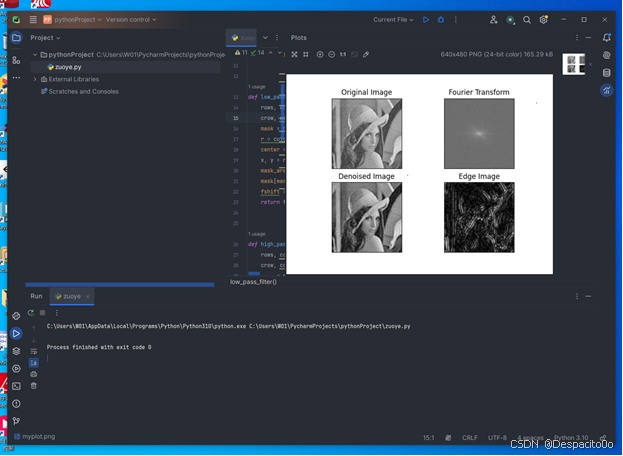Open the Current File run configuration dropdown
Screen dimensions: 623x456
point(393,19)
